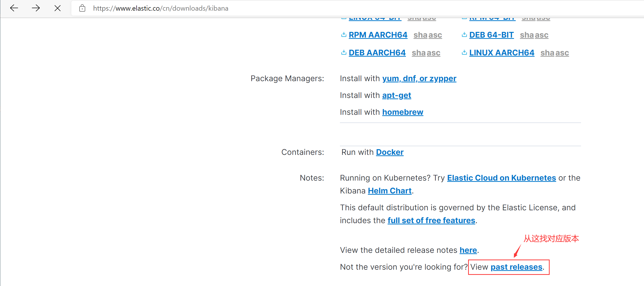Open asc signature for DEB 64-BIT

(541, 35)
